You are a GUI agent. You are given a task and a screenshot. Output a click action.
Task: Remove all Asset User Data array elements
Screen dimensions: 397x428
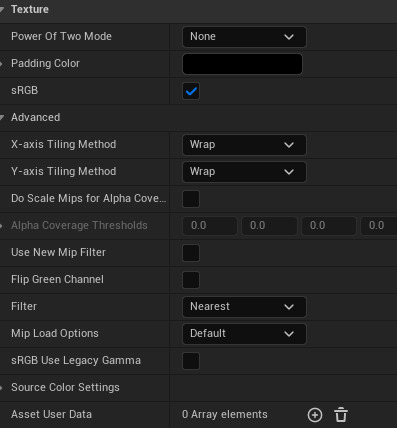(341, 415)
